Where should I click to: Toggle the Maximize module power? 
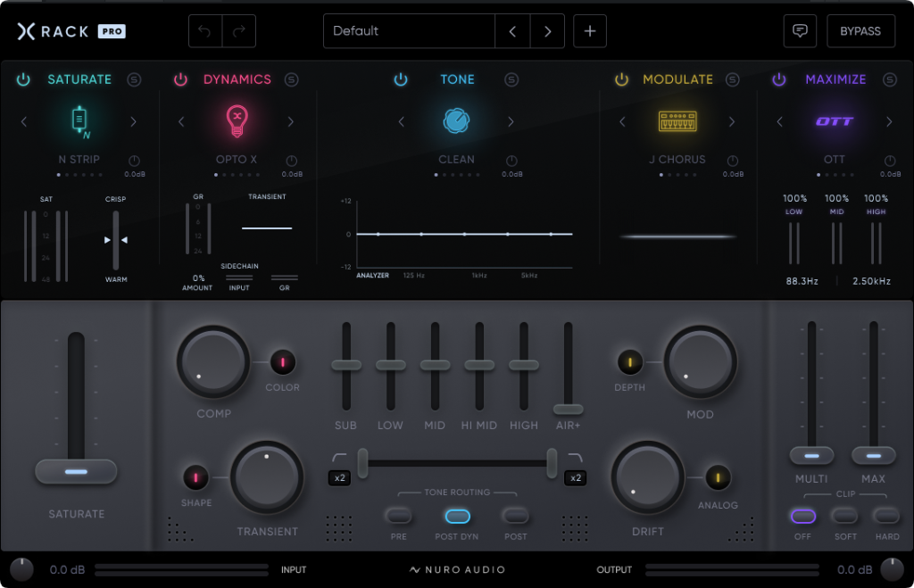point(778,79)
